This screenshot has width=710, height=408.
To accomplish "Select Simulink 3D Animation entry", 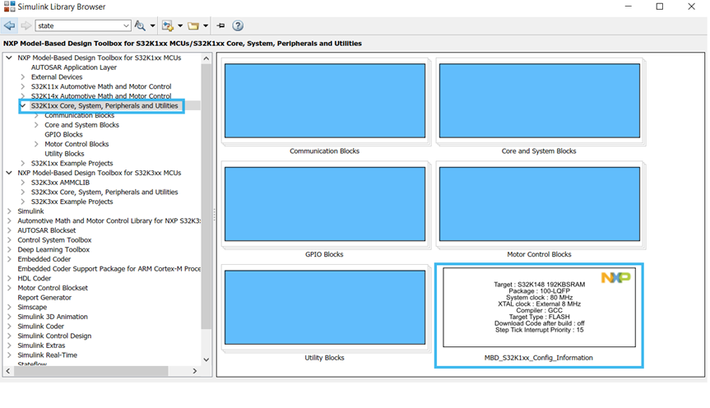I will [53, 317].
